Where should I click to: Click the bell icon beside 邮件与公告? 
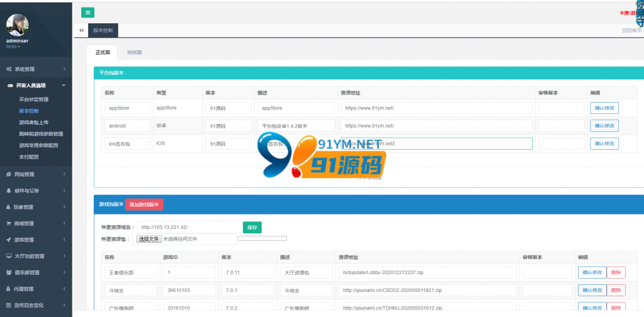pyautogui.click(x=9, y=191)
